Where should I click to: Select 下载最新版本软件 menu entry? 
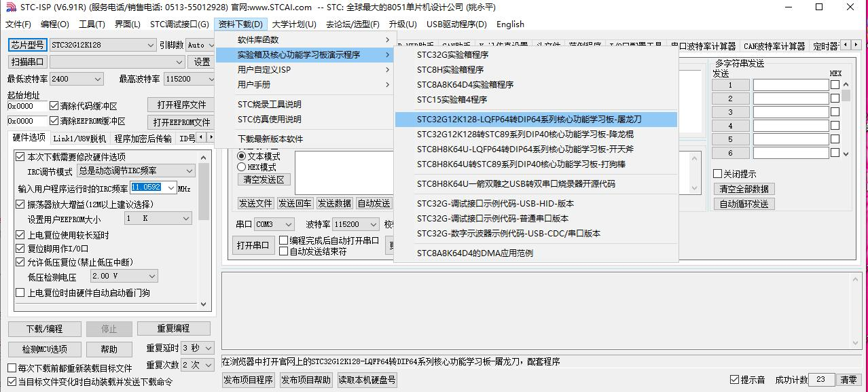point(304,139)
